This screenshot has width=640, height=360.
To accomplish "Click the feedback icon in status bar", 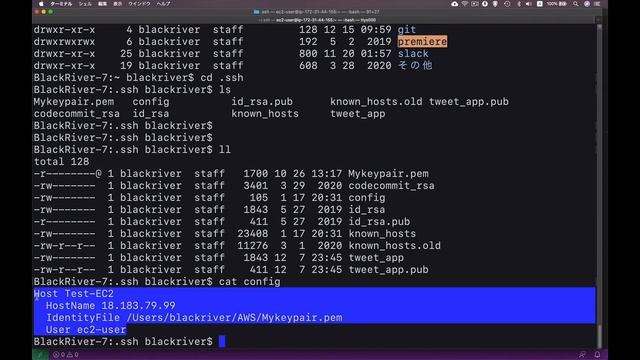I will pos(582,355).
